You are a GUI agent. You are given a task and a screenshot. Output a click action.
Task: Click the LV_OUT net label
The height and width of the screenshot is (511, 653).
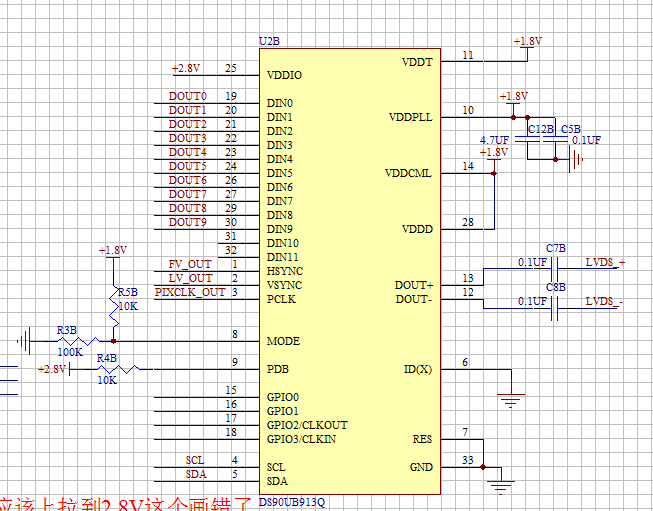tap(191, 278)
